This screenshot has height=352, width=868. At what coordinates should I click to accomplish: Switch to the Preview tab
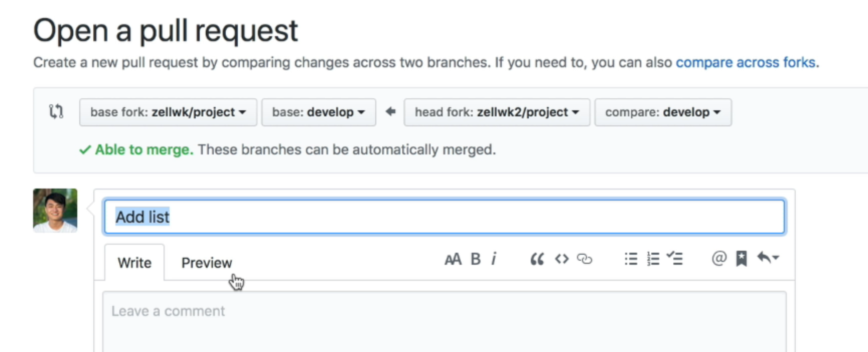pyautogui.click(x=206, y=262)
